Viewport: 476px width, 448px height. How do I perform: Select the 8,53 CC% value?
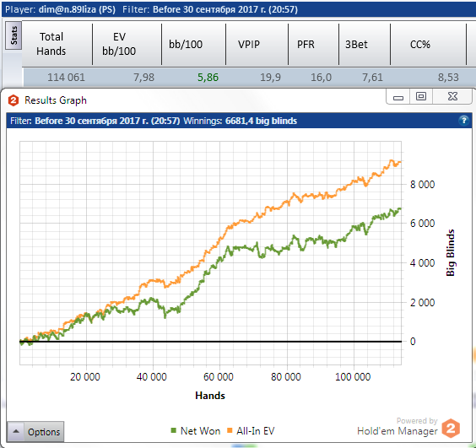(448, 78)
